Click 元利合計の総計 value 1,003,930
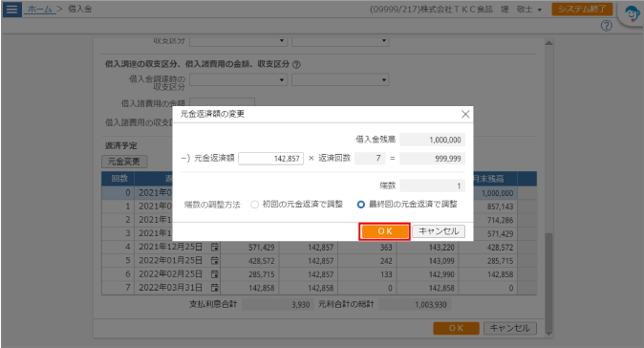Image resolution: width=644 pixels, height=348 pixels. tap(414, 304)
